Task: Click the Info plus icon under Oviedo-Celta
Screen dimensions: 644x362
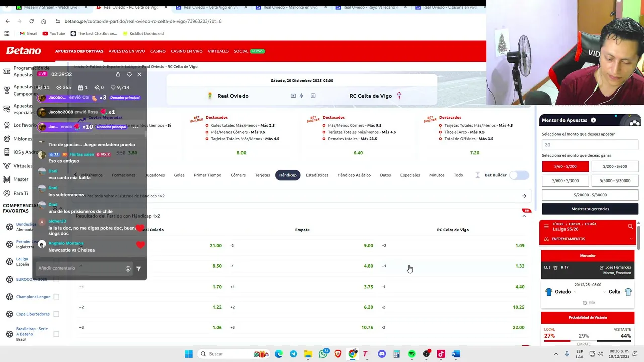Action: click(x=585, y=303)
